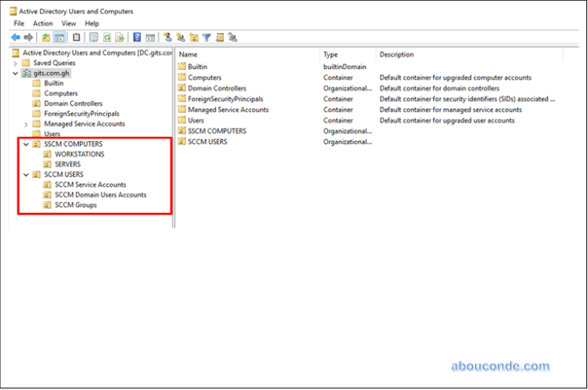Viewport: 588px width, 390px height.
Task: Expand the Saved Queries node
Action: pos(16,63)
